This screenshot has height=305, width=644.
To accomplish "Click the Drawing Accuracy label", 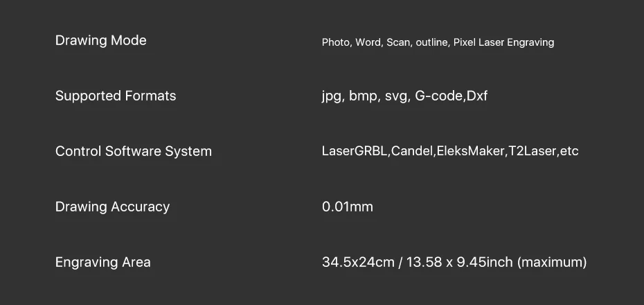I will pos(112,207).
